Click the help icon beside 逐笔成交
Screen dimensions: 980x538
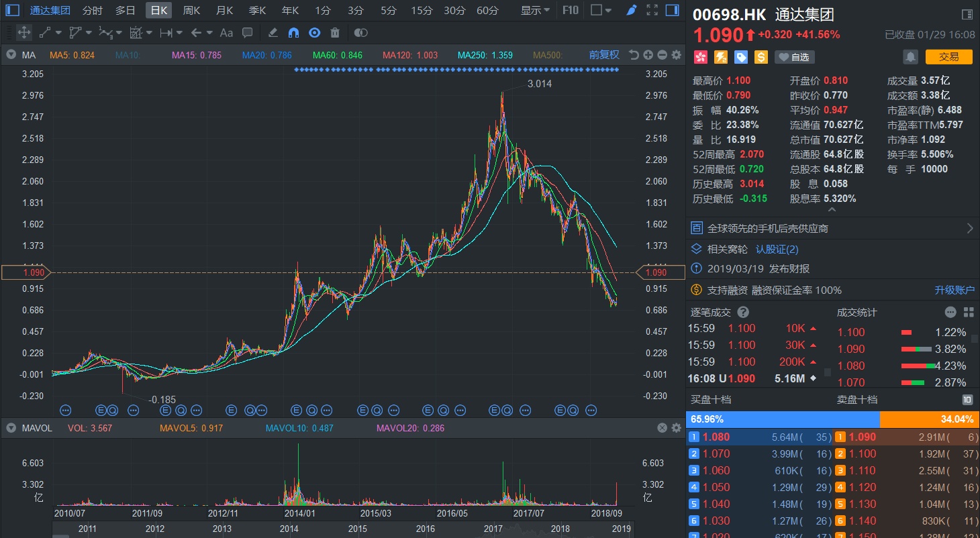tap(743, 312)
